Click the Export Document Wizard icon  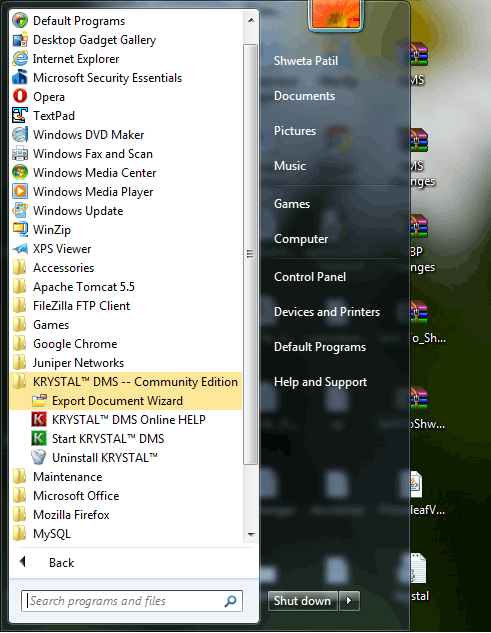click(x=39, y=400)
